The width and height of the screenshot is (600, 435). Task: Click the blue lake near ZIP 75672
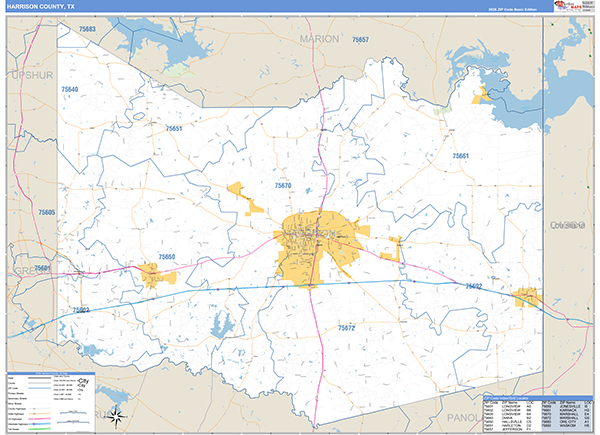pos(221,323)
